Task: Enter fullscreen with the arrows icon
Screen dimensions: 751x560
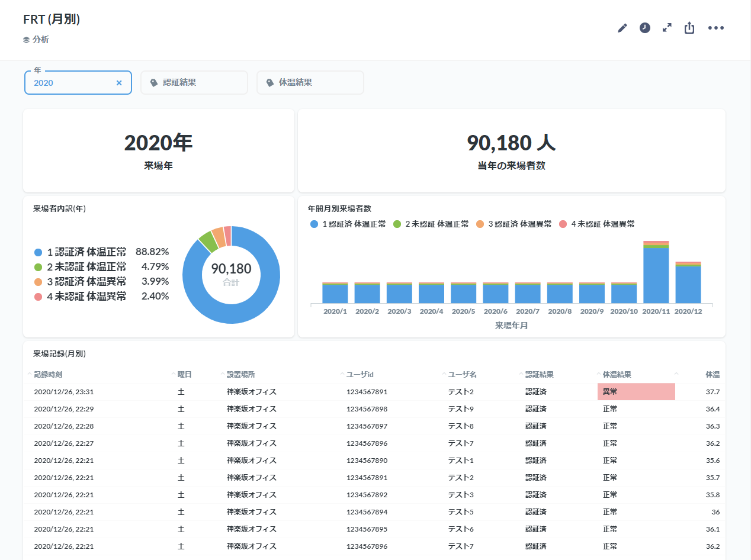Action: pos(667,28)
